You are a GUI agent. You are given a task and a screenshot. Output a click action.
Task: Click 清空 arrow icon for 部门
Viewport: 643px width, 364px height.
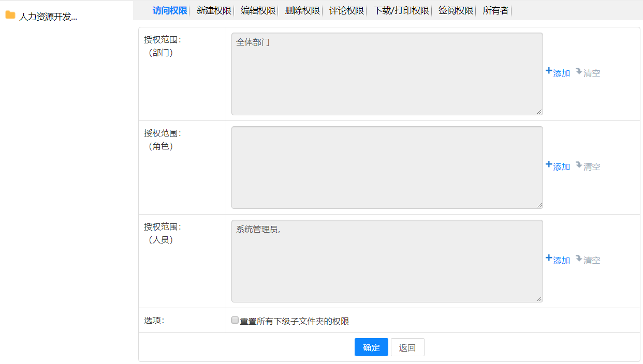[x=579, y=71]
